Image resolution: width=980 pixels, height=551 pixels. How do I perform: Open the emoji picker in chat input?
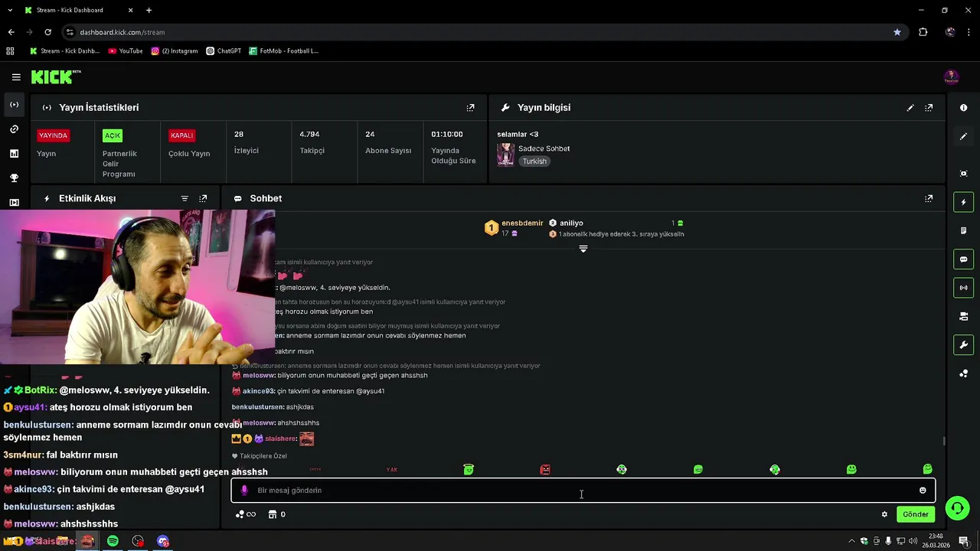coord(923,491)
